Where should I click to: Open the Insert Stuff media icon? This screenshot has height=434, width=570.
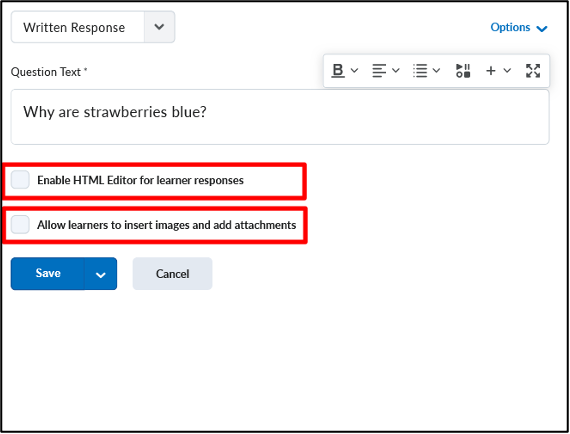tap(463, 71)
